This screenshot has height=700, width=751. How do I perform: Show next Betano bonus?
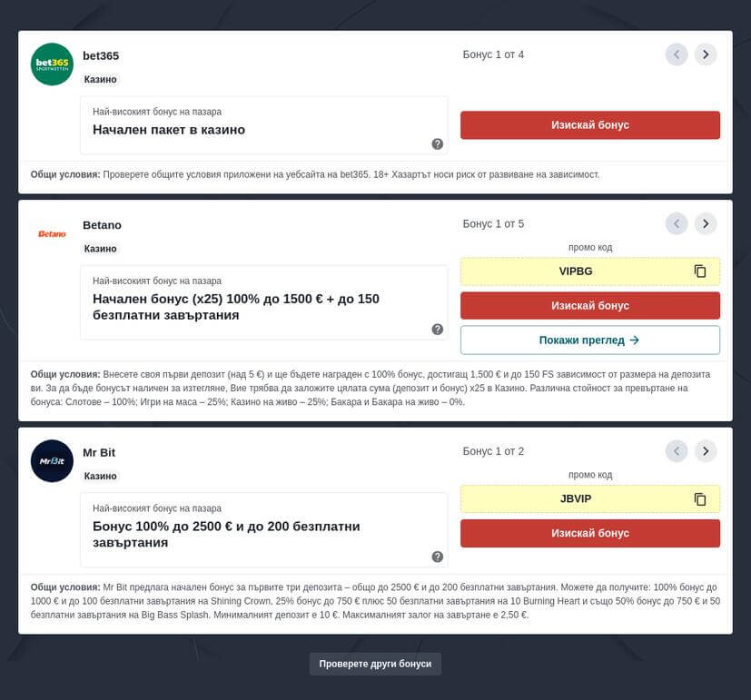tap(706, 223)
